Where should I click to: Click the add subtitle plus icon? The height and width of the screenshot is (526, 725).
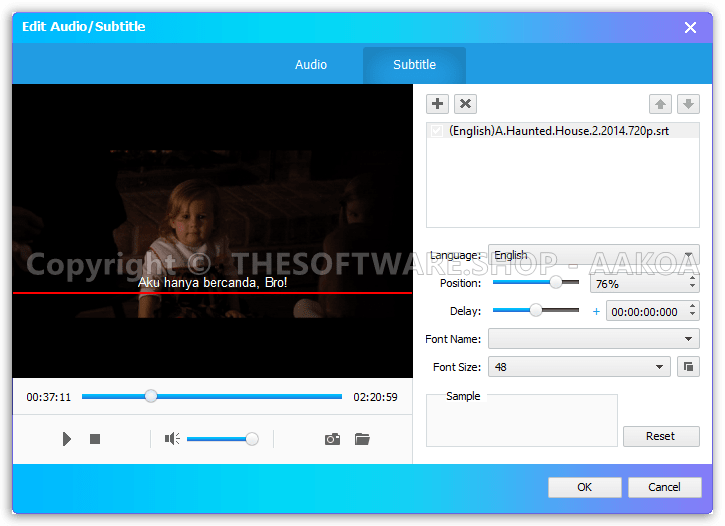coord(437,104)
